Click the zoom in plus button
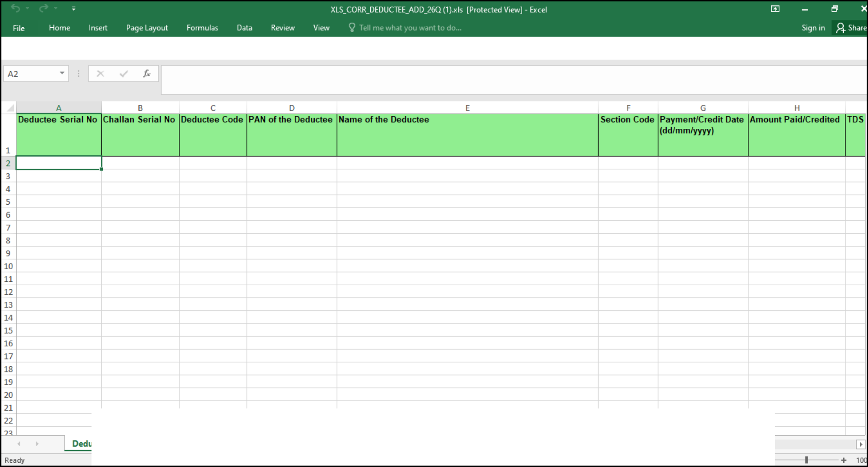 pyautogui.click(x=844, y=460)
